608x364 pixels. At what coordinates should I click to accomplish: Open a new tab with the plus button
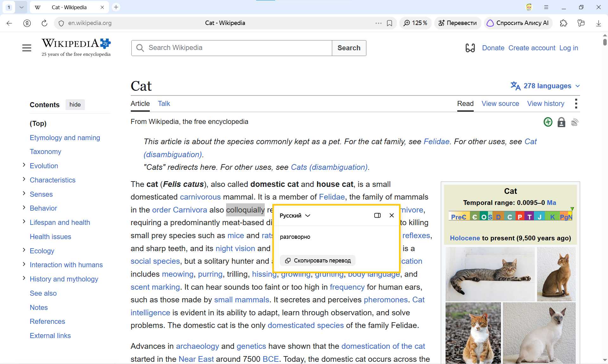click(x=116, y=7)
